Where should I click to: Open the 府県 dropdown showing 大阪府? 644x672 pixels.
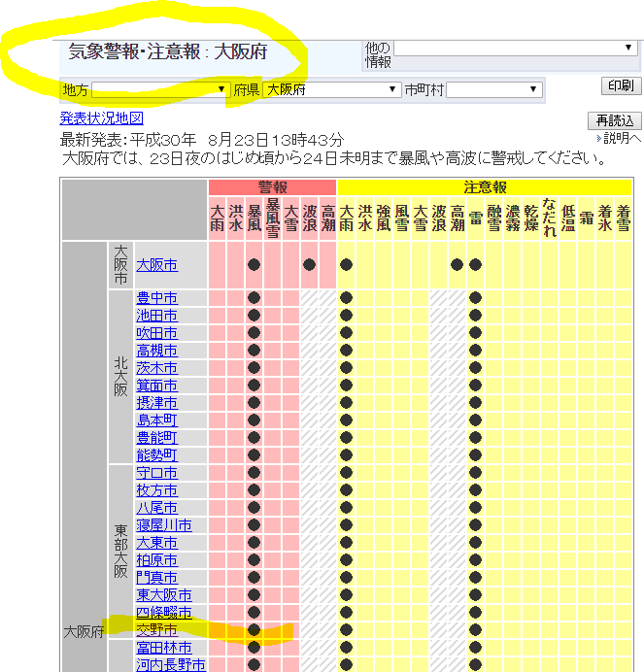tap(331, 89)
